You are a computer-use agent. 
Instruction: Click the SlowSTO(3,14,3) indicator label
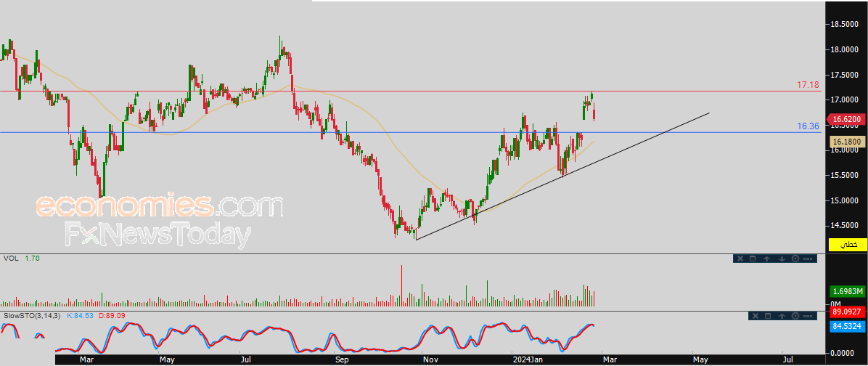[x=33, y=316]
